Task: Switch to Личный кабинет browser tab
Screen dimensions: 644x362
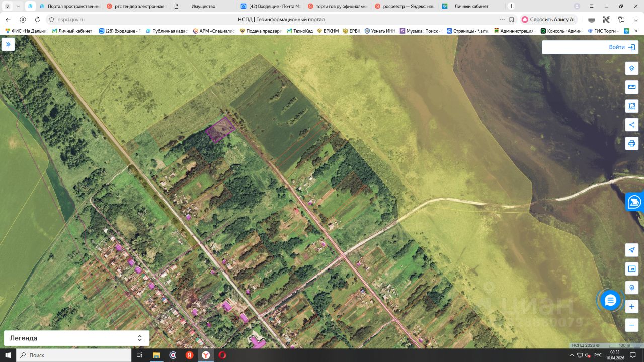Action: coord(471,6)
